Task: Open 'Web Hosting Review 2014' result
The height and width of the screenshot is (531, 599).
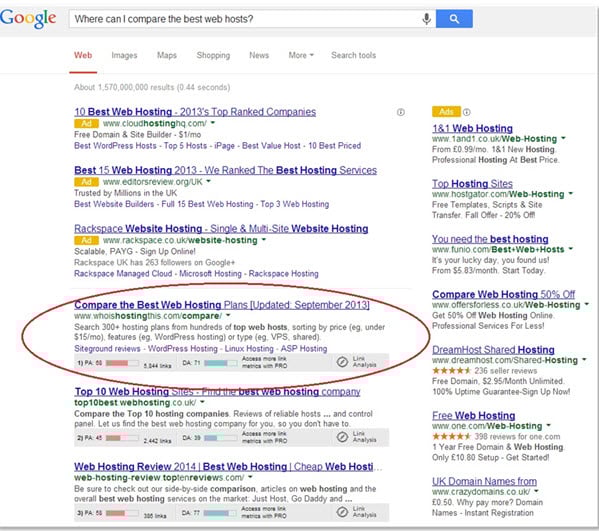Action: [x=228, y=466]
